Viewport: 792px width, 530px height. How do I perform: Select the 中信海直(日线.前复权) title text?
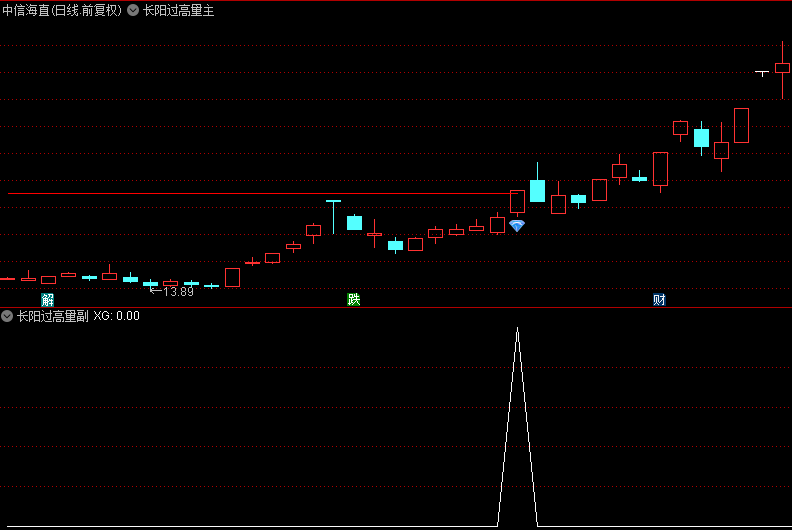[x=62, y=10]
